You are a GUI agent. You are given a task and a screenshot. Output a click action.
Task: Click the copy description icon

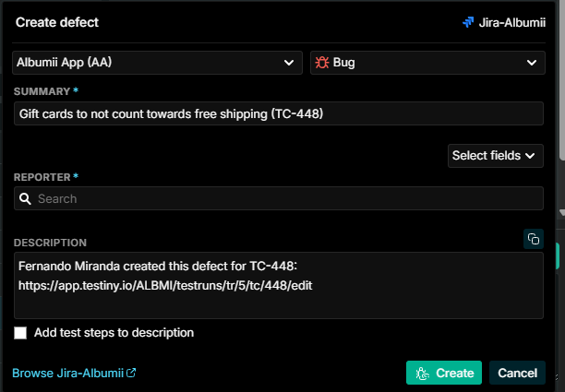click(x=534, y=239)
